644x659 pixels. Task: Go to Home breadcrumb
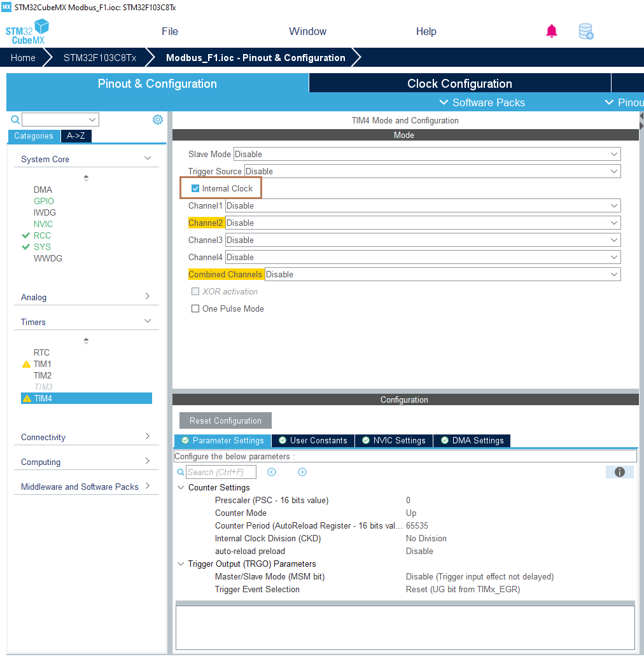[x=23, y=58]
